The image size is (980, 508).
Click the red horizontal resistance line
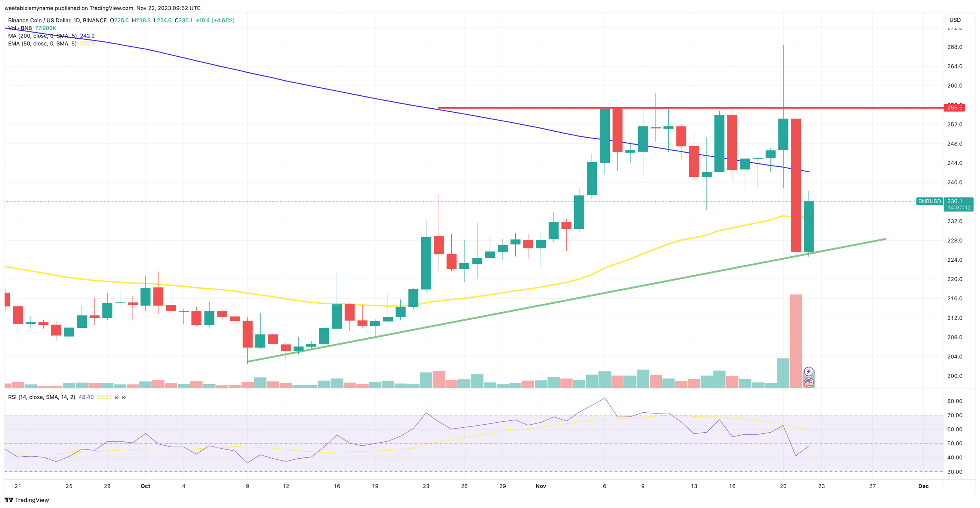(x=691, y=107)
